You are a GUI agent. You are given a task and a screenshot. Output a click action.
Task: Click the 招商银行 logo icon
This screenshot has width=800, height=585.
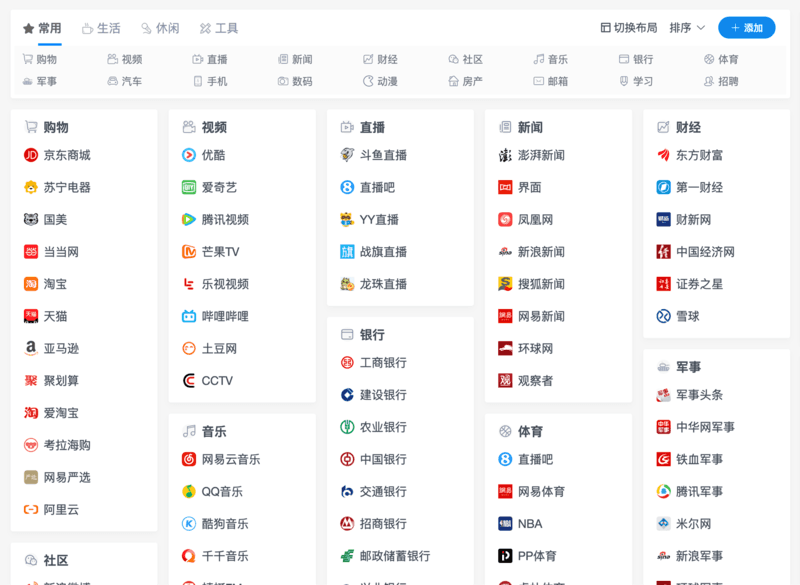pos(347,523)
